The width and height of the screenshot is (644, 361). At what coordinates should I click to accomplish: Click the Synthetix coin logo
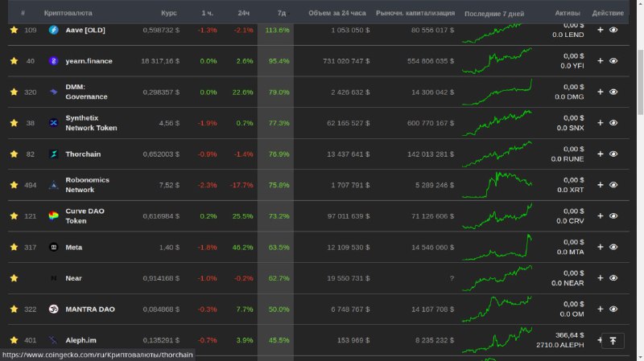coord(53,123)
